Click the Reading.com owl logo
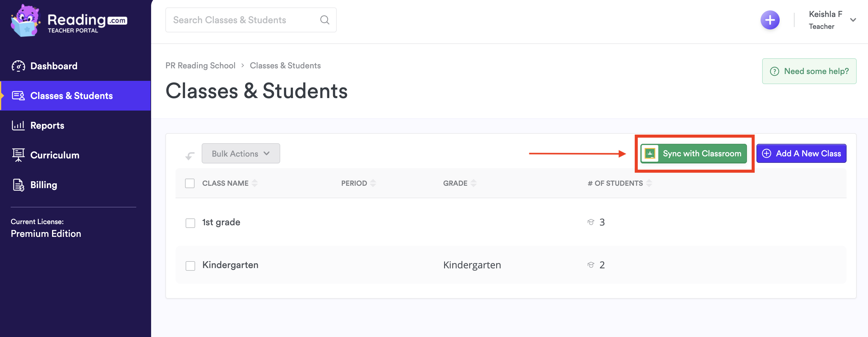 [x=25, y=21]
